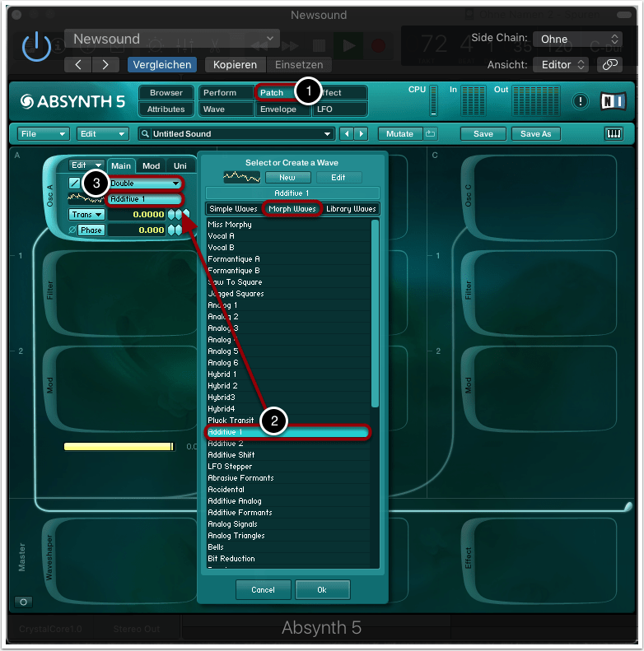
Task: Click Edit in the wave dialog
Action: pyautogui.click(x=338, y=177)
